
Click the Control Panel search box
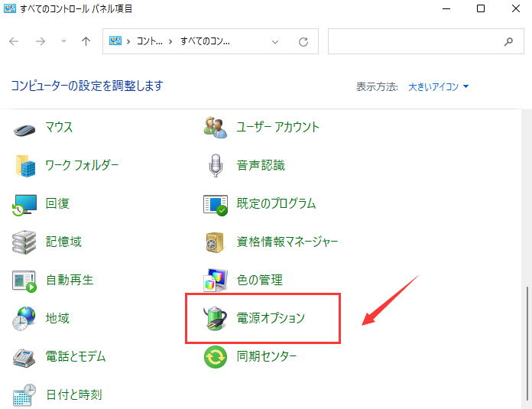413,41
